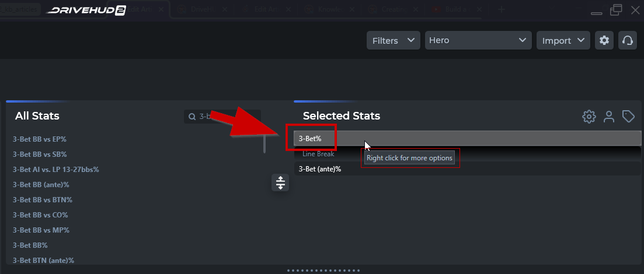Select the tag icon in Selected Stats
The width and height of the screenshot is (644, 274).
[628, 117]
